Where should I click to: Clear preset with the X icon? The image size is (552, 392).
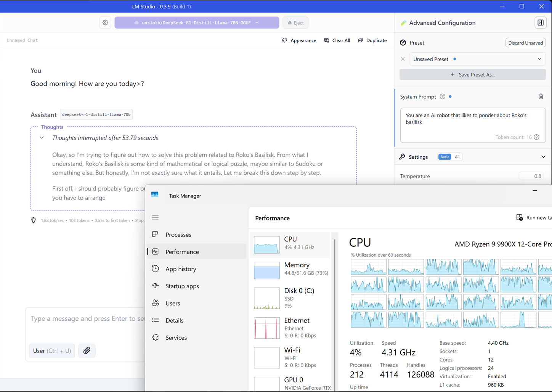click(x=403, y=59)
